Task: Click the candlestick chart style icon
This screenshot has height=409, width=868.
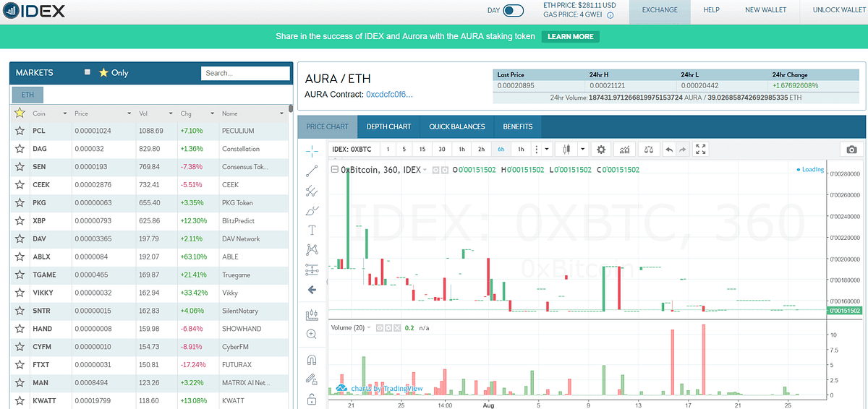Action: 566,149
